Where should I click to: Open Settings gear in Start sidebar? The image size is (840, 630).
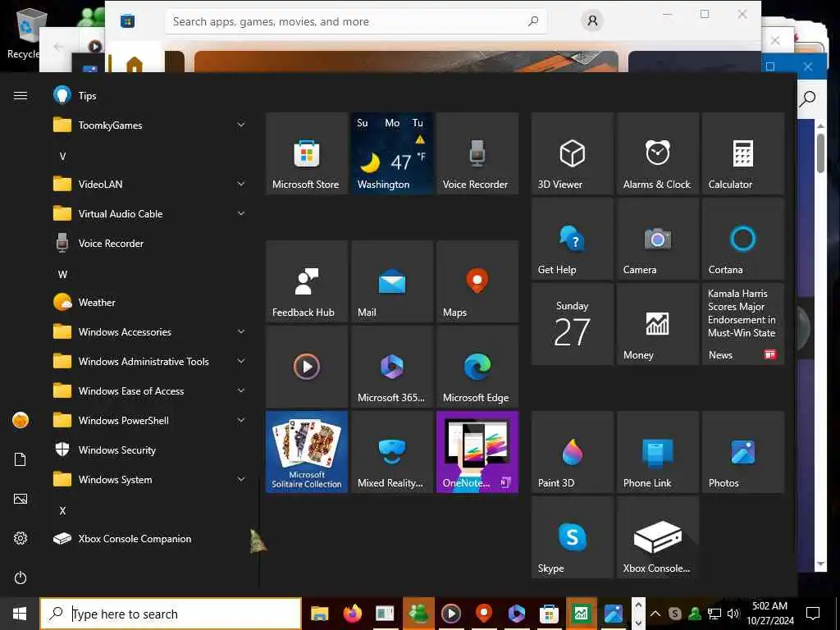[x=21, y=538]
